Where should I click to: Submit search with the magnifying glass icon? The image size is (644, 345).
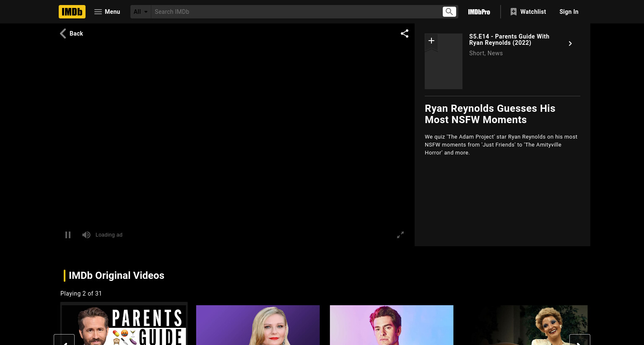pyautogui.click(x=449, y=12)
